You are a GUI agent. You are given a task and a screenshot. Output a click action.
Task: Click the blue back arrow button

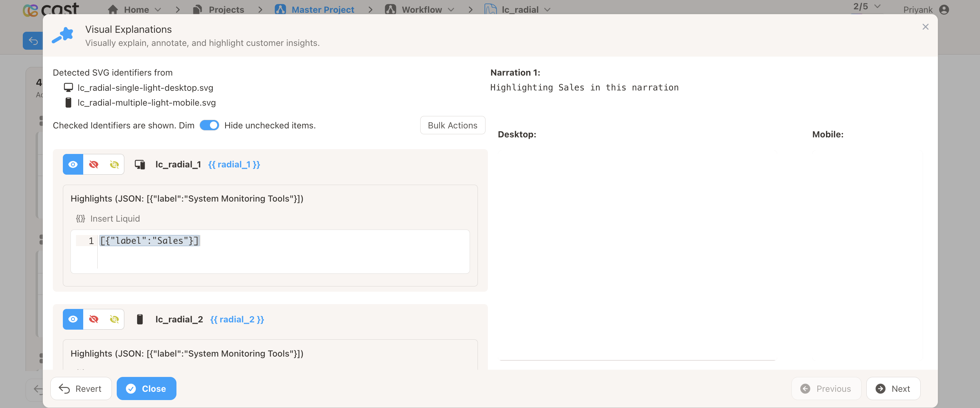33,41
